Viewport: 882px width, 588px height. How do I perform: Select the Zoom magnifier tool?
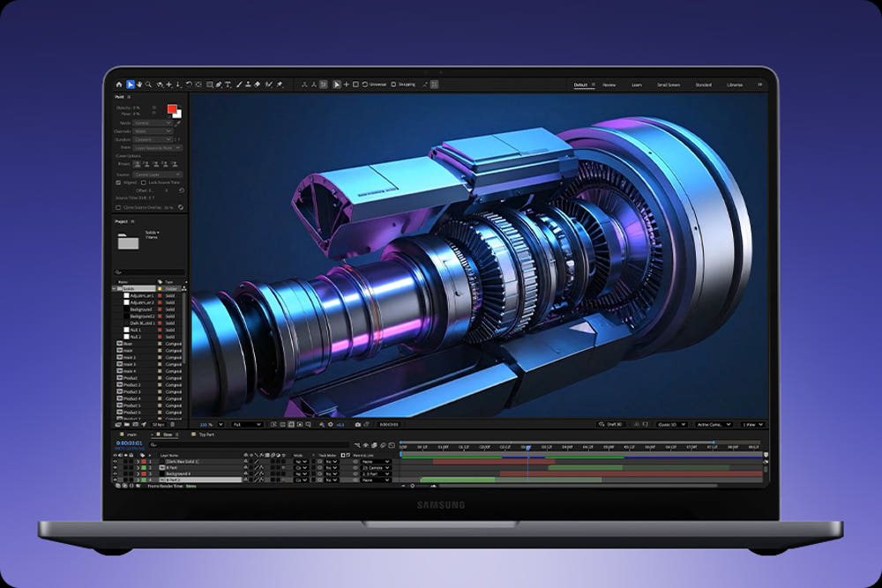(x=149, y=85)
